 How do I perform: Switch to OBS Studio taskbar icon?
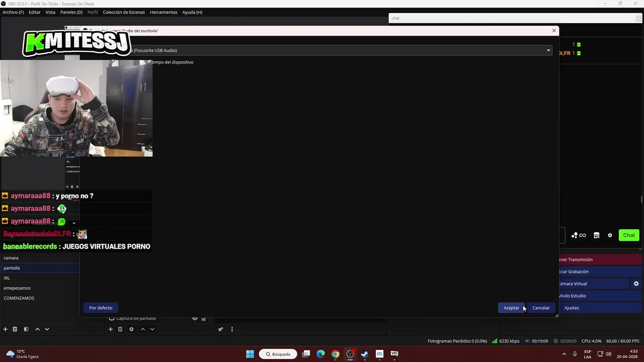tap(350, 354)
